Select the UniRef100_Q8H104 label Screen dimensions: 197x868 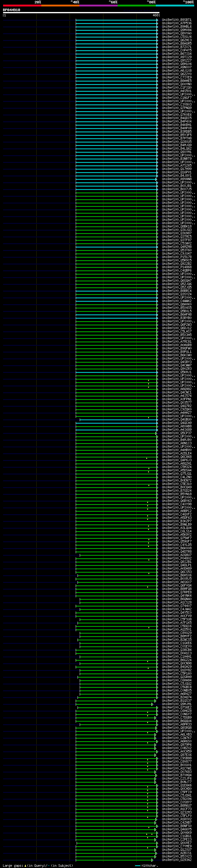click(x=176, y=64)
